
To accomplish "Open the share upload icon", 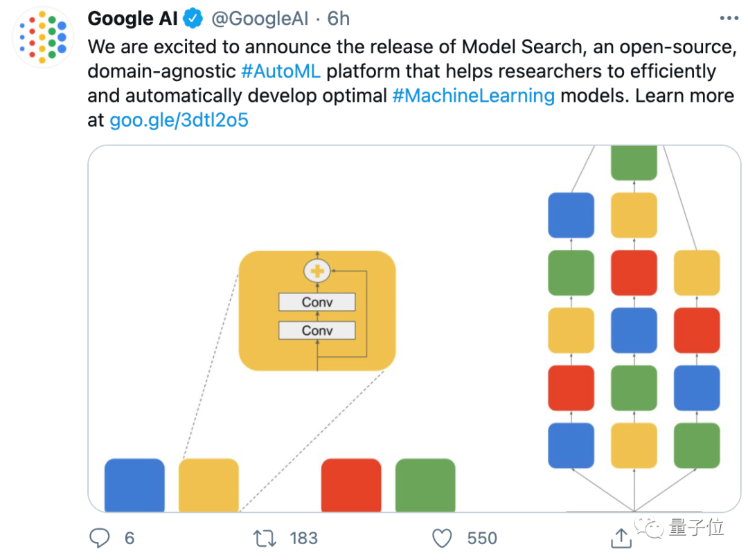I will coord(621,538).
